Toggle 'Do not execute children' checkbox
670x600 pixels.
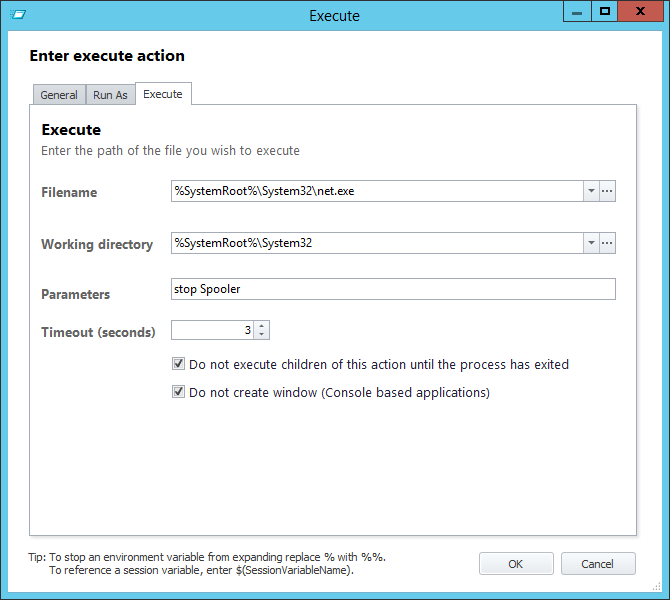coord(179,365)
